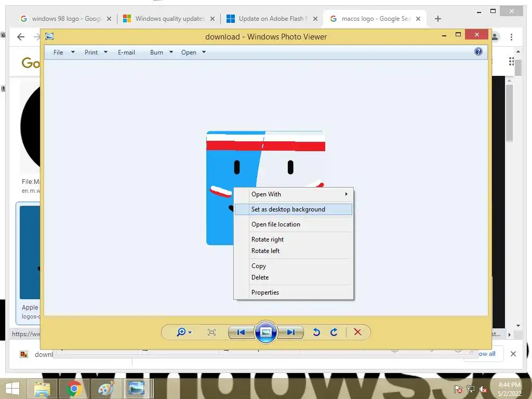This screenshot has width=532, height=399.
Task: Open the Photo Viewer help icon
Action: pos(478,51)
